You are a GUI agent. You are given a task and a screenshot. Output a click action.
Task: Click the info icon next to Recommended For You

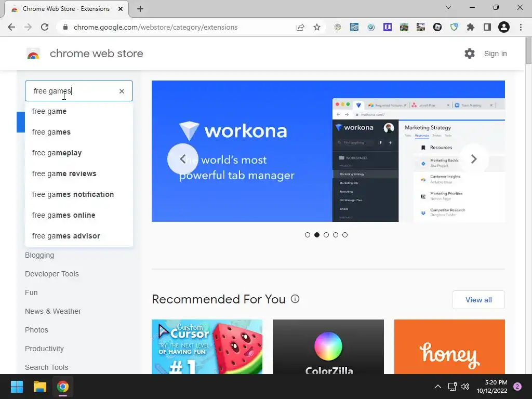coord(295,299)
